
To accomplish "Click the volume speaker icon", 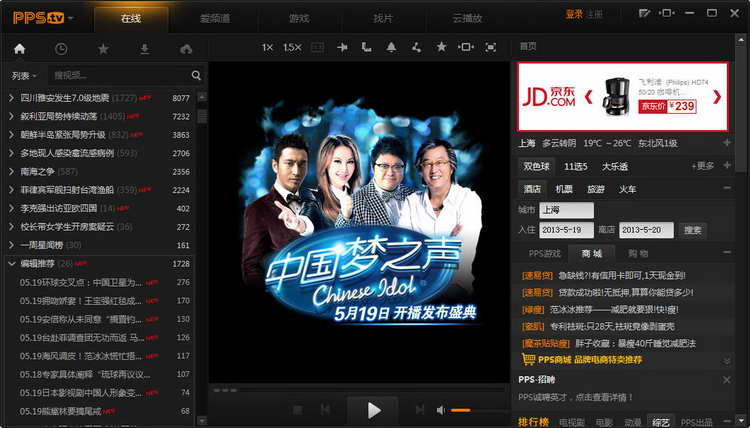I will (x=441, y=410).
